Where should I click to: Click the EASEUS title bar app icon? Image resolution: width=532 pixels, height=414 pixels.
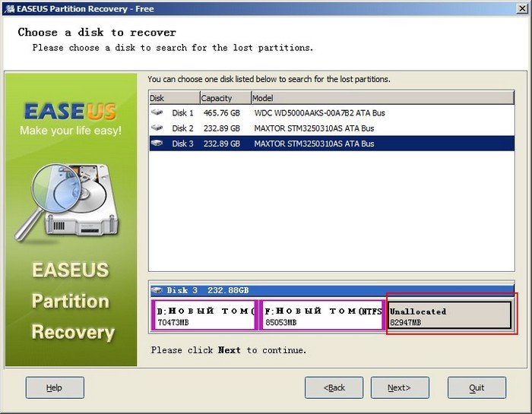(x=9, y=8)
